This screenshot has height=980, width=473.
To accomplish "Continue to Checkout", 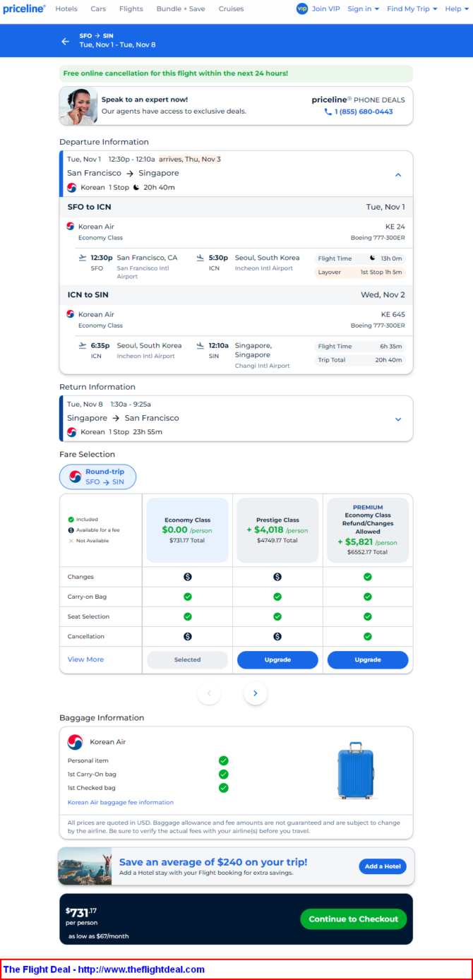I will 353,919.
